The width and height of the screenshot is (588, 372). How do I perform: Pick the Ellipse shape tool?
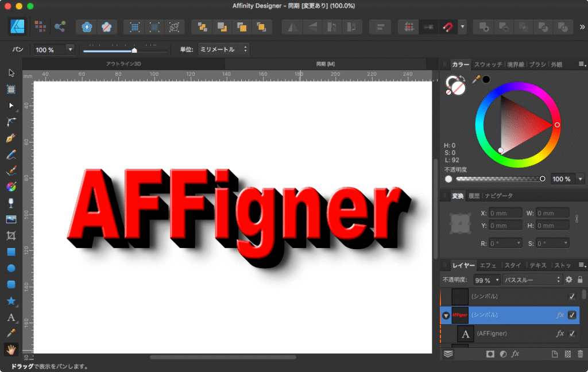coord(11,268)
